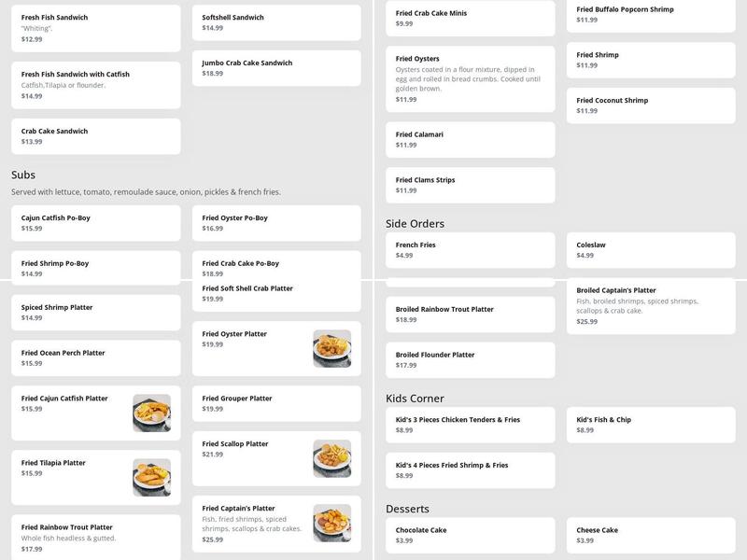Choose the Chocolate Cake dessert
747x560 pixels.
pyautogui.click(x=470, y=535)
